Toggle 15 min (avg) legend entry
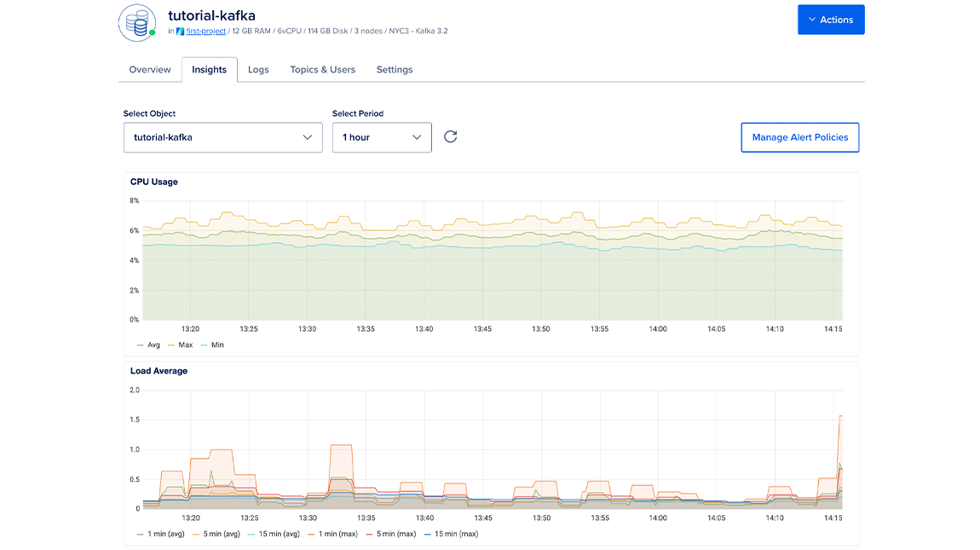Screen dimensions: 980x550 [x=274, y=534]
